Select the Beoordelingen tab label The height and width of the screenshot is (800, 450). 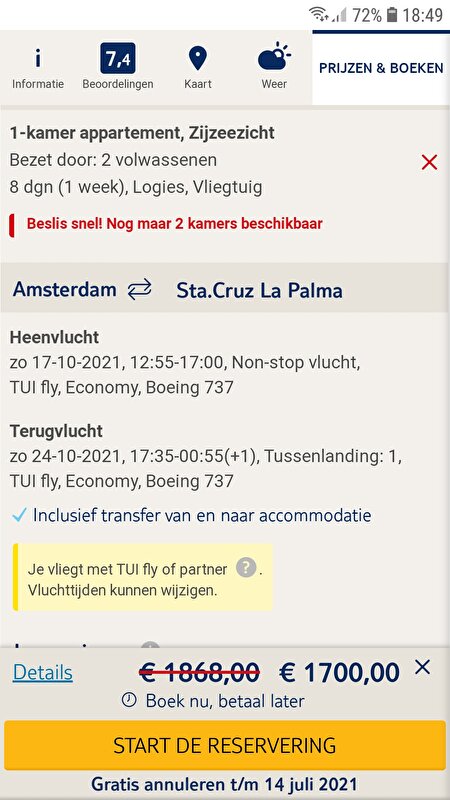(118, 84)
